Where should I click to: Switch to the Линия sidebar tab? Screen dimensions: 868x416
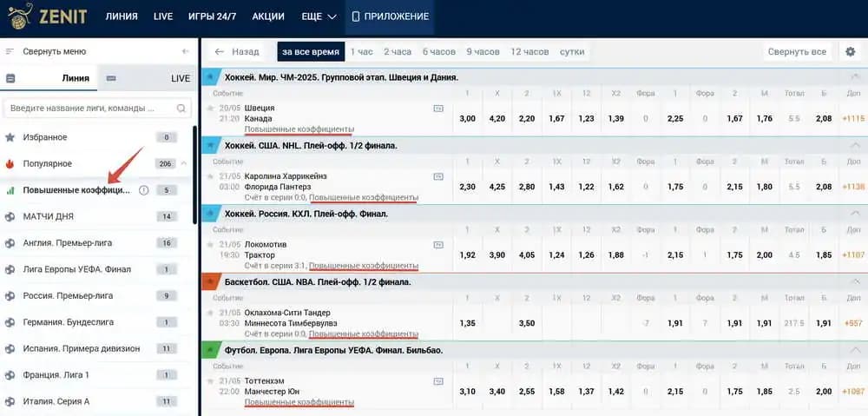[49, 78]
